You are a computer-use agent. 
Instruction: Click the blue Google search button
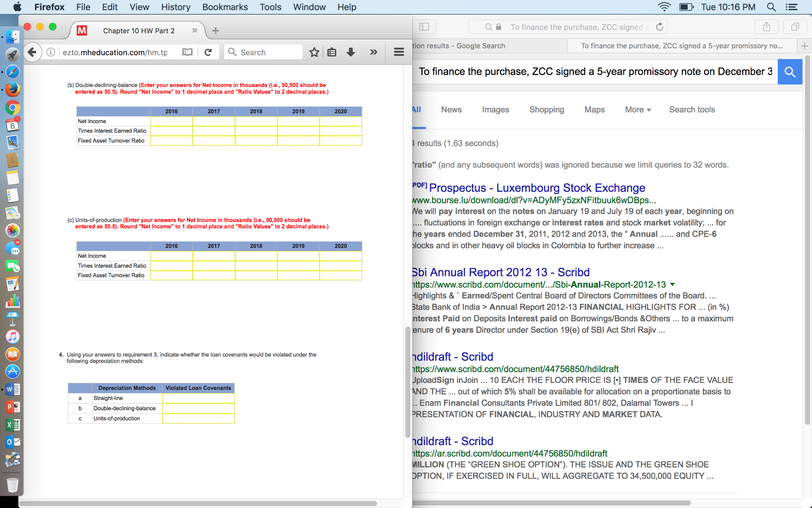pyautogui.click(x=790, y=72)
